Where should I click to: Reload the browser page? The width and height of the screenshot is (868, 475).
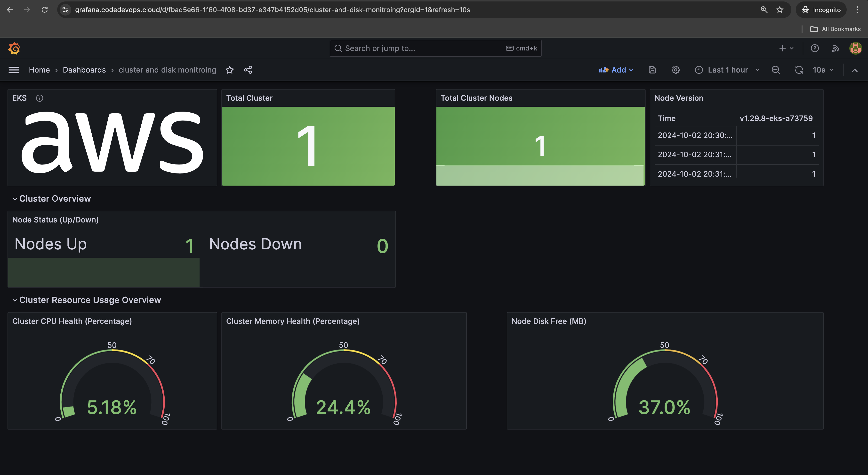point(44,10)
